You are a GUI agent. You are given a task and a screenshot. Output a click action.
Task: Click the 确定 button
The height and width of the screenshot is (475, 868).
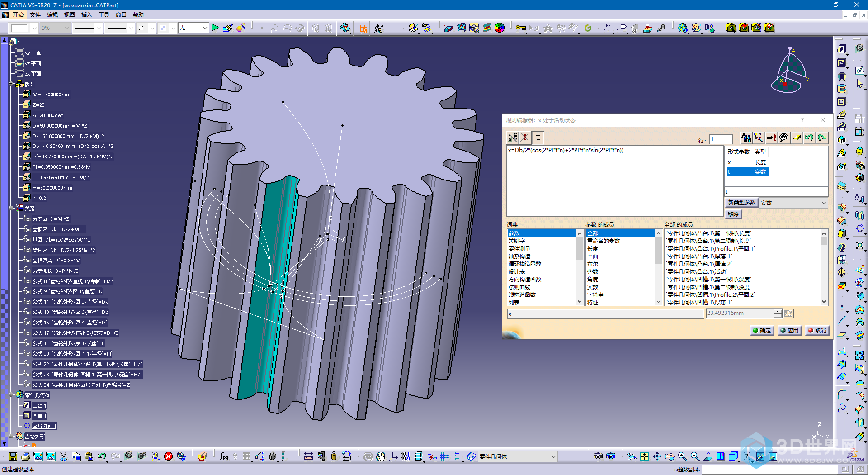(x=762, y=331)
